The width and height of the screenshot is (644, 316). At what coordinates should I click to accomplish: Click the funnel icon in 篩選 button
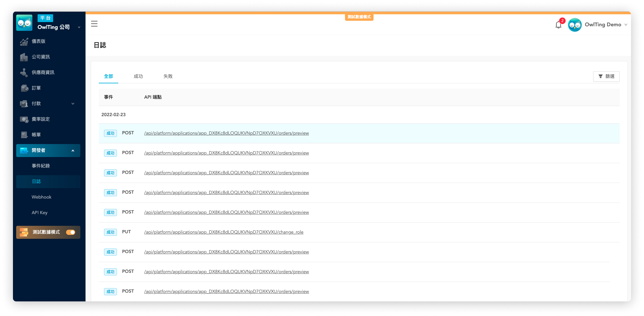tap(601, 76)
